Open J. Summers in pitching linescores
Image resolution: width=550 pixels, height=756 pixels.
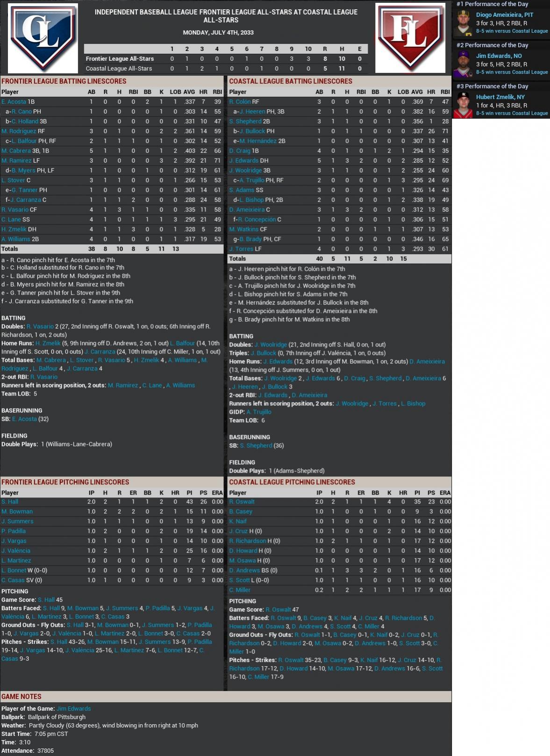[x=17, y=521]
